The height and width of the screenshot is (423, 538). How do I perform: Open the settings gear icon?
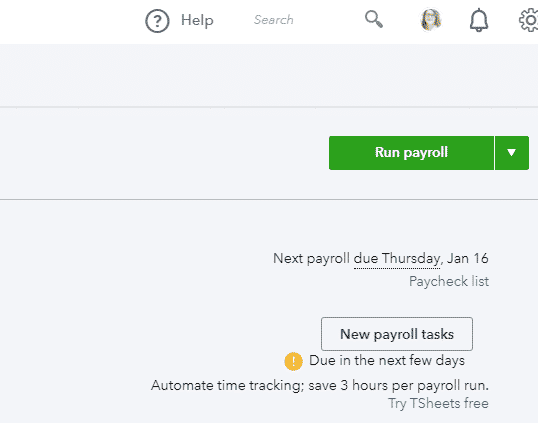[x=529, y=20]
